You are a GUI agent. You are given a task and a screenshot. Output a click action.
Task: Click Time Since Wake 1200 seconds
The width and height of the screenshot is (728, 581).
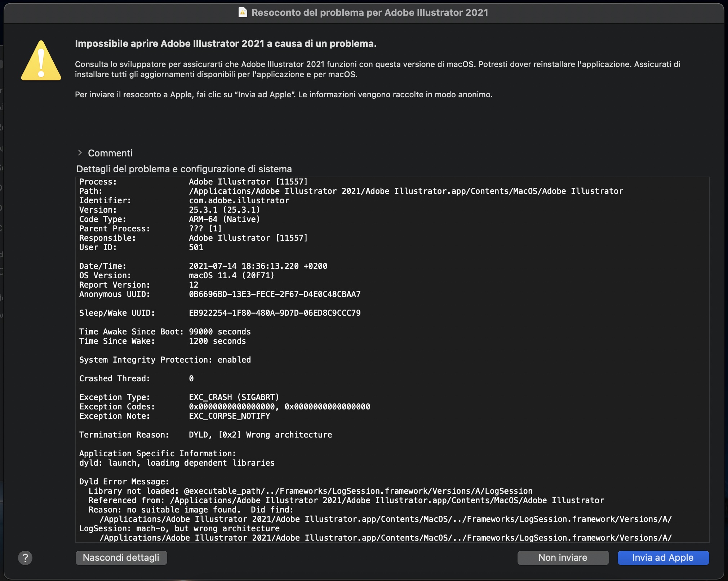[x=163, y=341]
